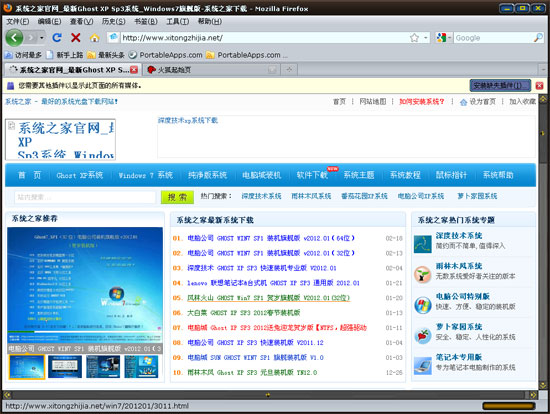Open the address bar history dropdown
550x414 pixels.
pyautogui.click(x=425, y=38)
